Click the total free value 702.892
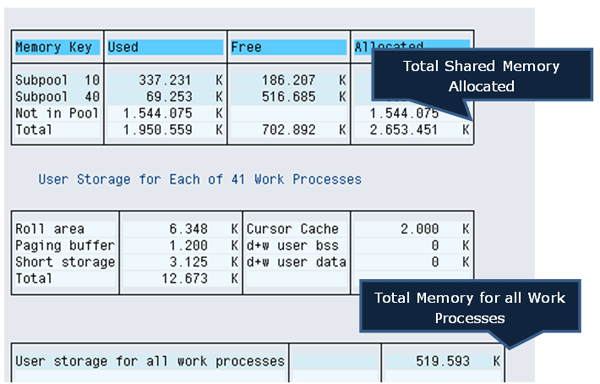600x384 pixels. pyautogui.click(x=289, y=130)
